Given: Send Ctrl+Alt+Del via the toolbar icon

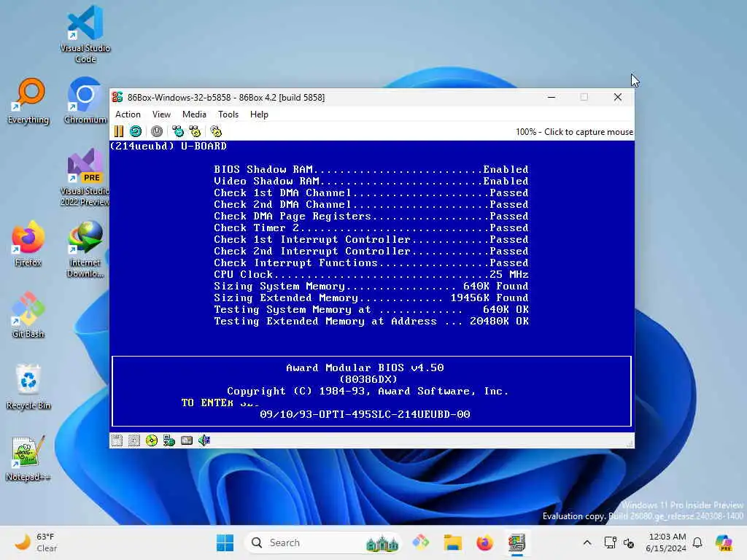Looking at the screenshot, I should pyautogui.click(x=178, y=131).
